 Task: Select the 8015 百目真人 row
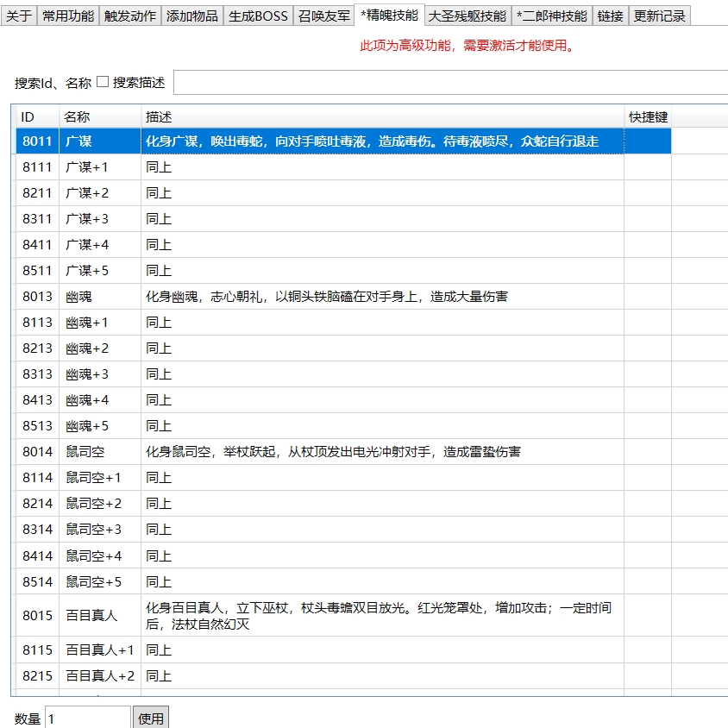343,616
